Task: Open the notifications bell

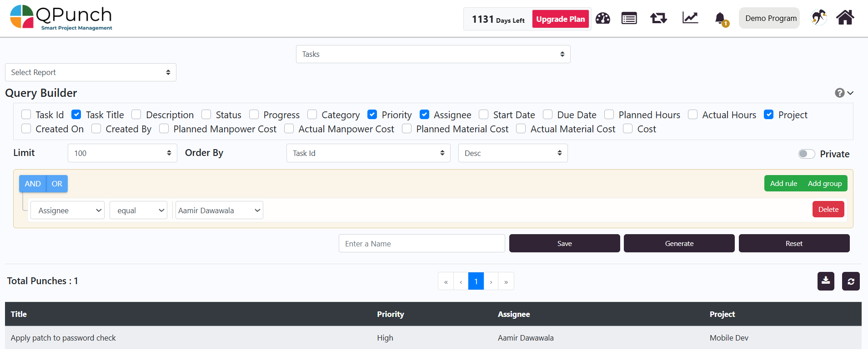Action: click(720, 19)
